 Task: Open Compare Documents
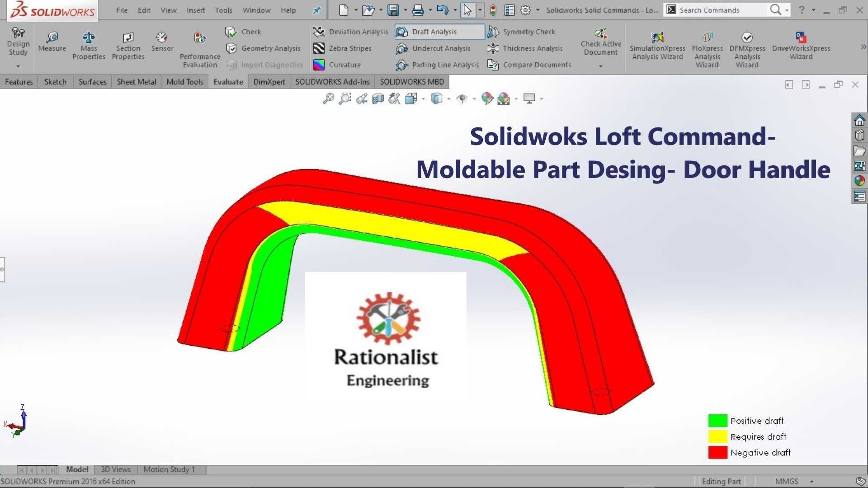pyautogui.click(x=529, y=65)
